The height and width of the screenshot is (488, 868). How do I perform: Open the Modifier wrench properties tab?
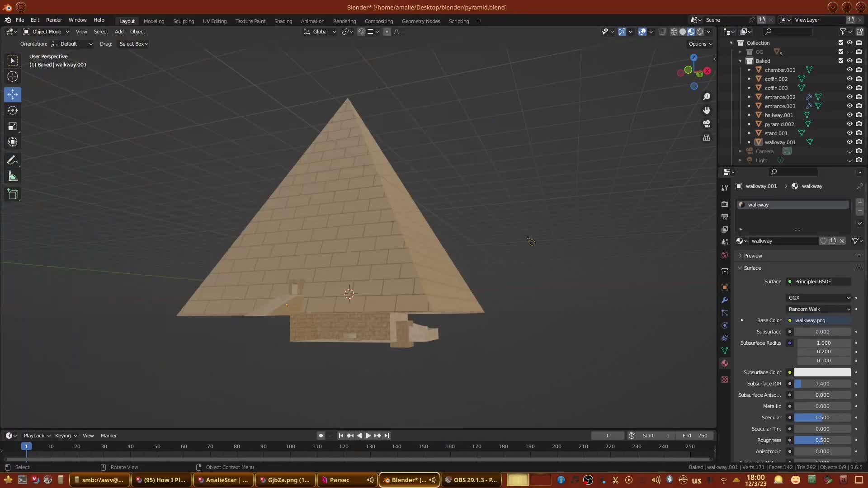tap(725, 300)
